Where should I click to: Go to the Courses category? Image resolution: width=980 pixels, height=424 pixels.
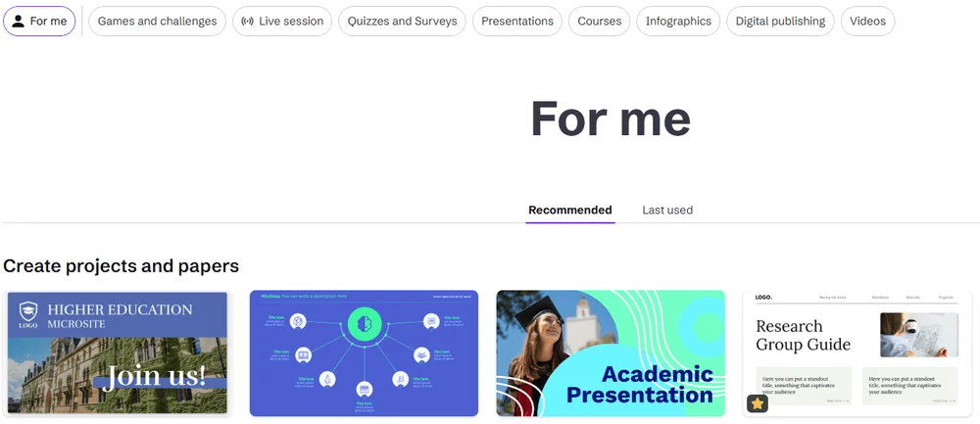[x=600, y=21]
